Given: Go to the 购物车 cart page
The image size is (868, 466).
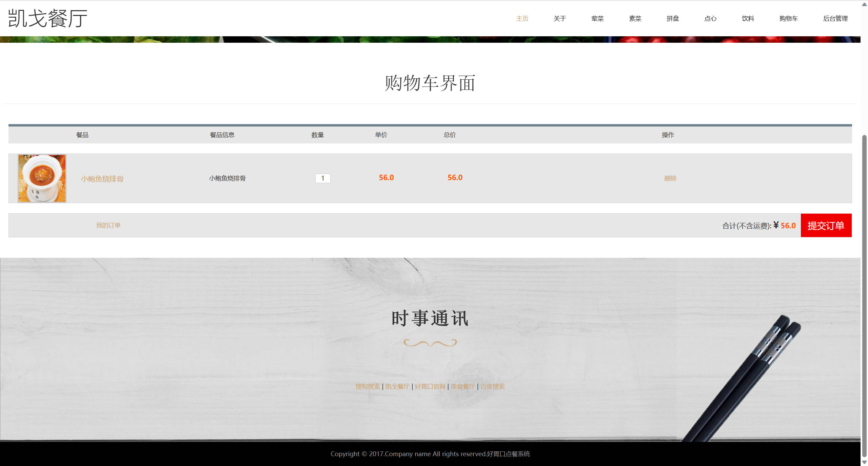Looking at the screenshot, I should 789,19.
